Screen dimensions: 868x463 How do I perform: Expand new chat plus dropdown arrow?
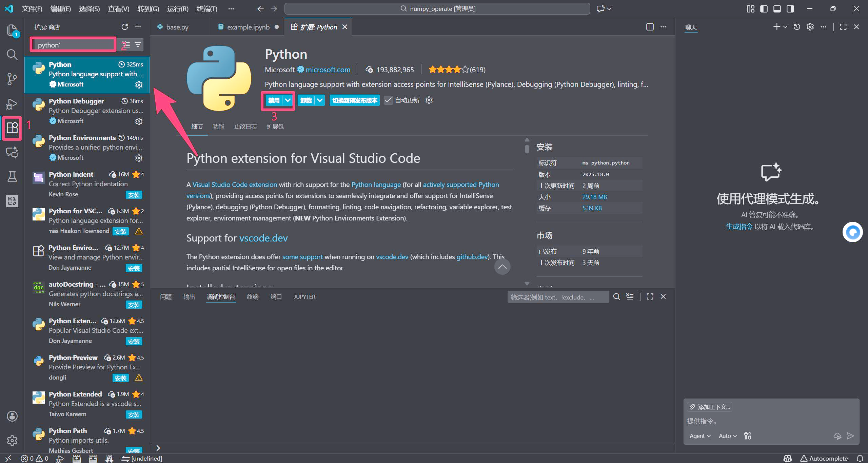pos(785,27)
